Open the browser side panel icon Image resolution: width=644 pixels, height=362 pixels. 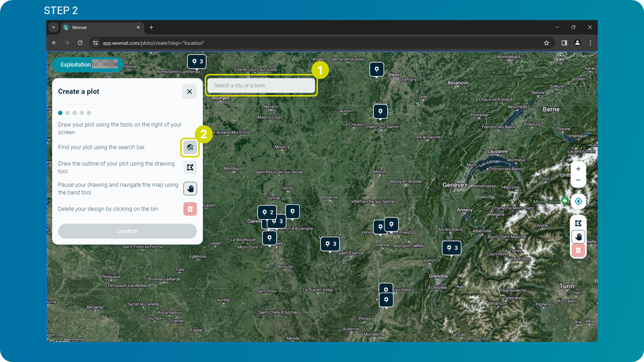564,43
